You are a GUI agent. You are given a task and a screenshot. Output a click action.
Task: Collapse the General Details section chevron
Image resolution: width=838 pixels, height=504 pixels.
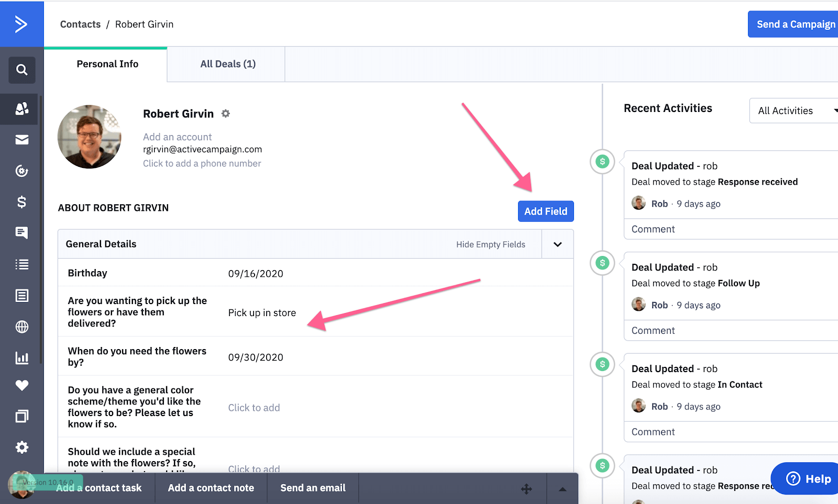pyautogui.click(x=557, y=244)
